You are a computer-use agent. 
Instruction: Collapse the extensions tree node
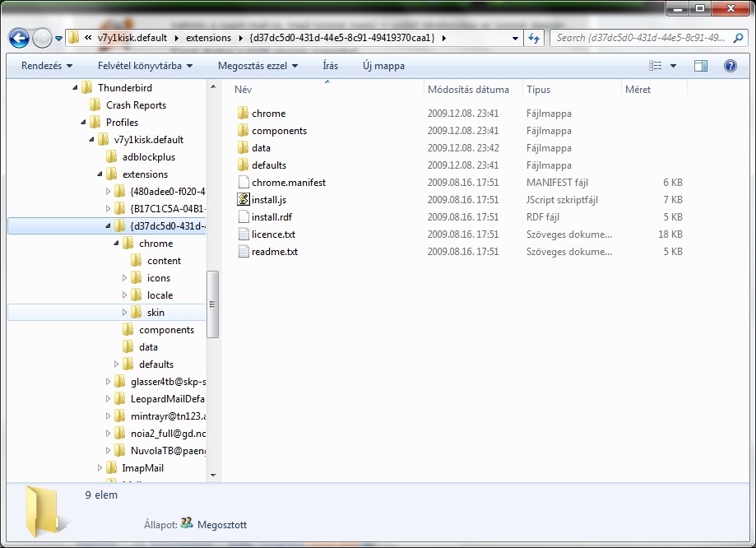100,174
